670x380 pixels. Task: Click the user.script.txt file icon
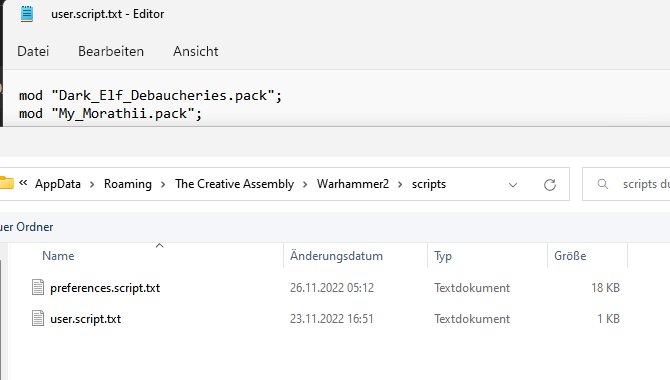click(x=38, y=318)
